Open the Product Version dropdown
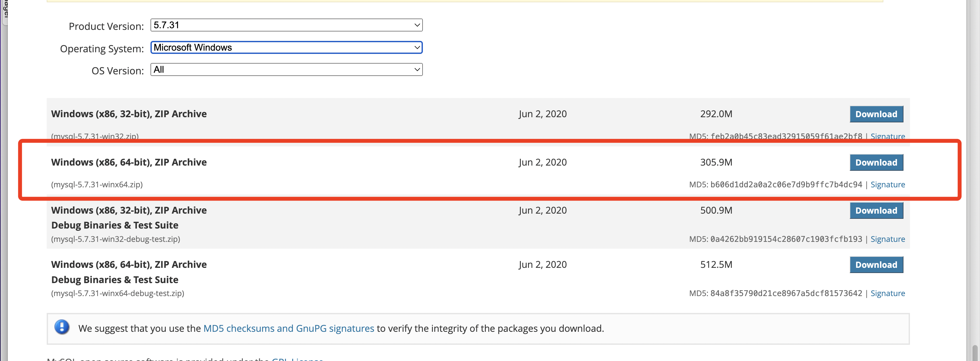This screenshot has height=361, width=980. tap(286, 25)
